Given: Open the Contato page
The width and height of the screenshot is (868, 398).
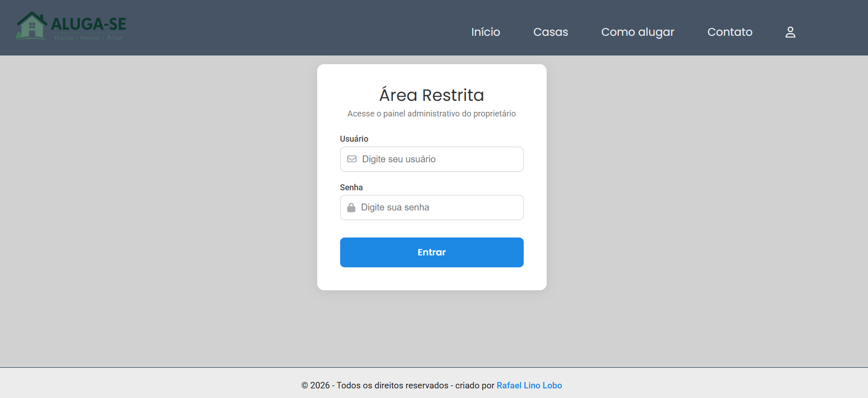Looking at the screenshot, I should click(x=730, y=32).
